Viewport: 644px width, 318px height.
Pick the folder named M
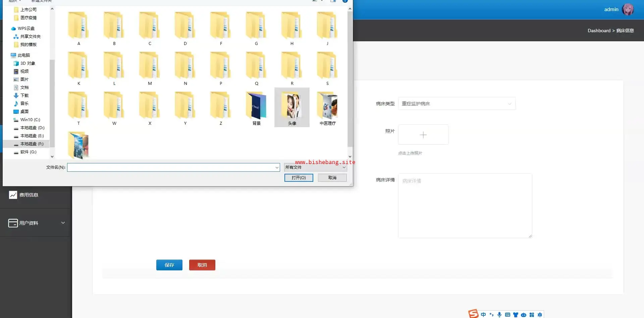150,68
